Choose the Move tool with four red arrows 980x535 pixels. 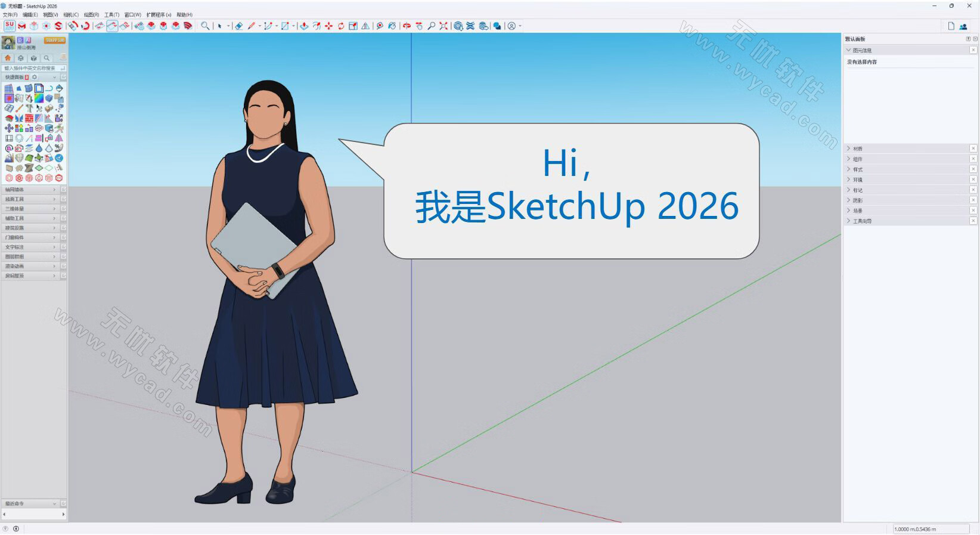(328, 26)
